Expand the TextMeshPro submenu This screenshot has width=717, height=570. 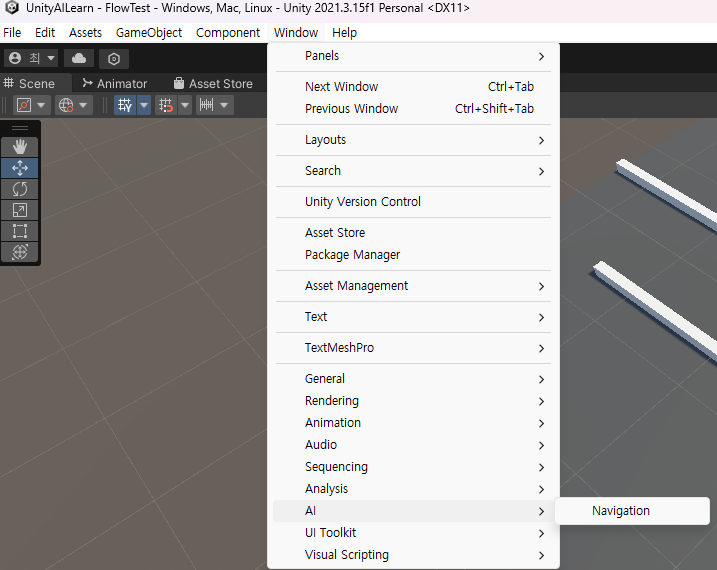coord(413,348)
